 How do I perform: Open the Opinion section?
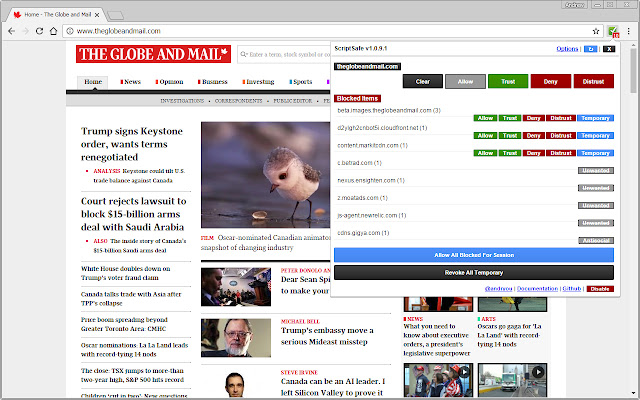pos(169,82)
